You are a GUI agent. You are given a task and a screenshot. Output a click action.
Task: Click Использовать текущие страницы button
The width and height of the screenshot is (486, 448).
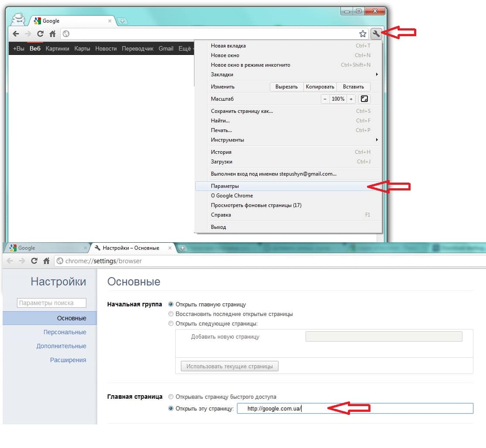pos(230,366)
